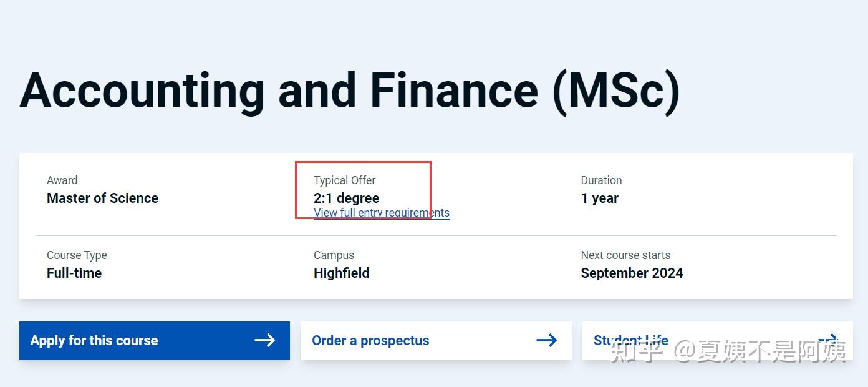The image size is (868, 387).
Task: Click the Award label
Action: pyautogui.click(x=62, y=180)
